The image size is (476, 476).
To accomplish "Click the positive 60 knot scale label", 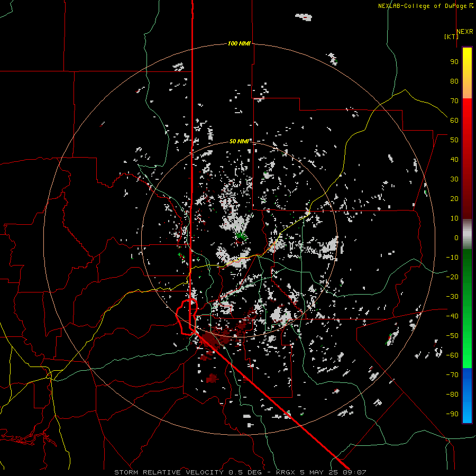I will [454, 120].
